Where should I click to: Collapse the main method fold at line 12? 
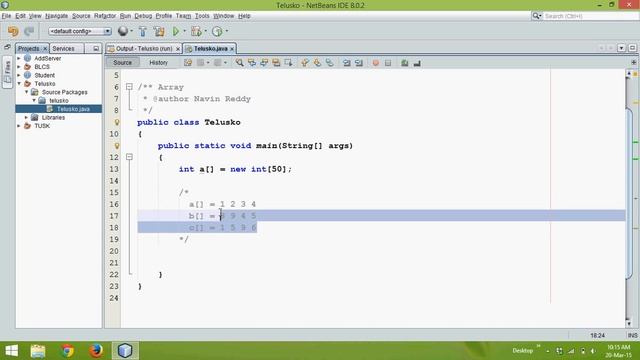tap(129, 157)
